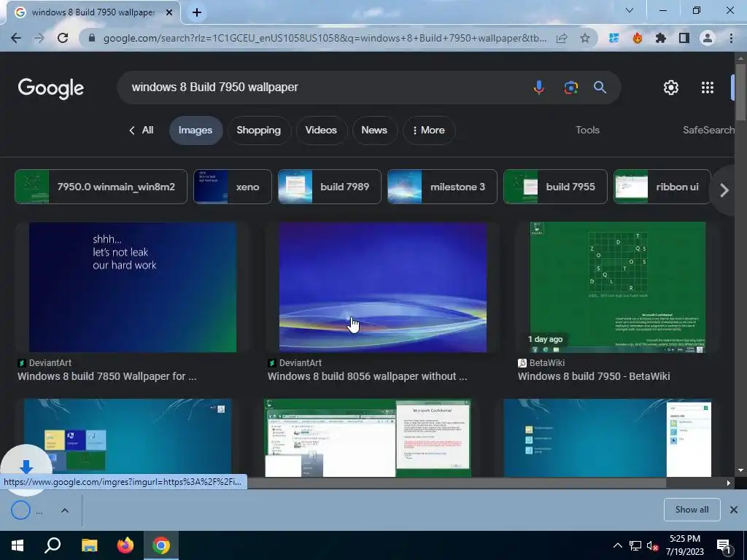Screen dimensions: 747x560
Task: Click the vertical scrollbar down arrow
Action: [740, 470]
